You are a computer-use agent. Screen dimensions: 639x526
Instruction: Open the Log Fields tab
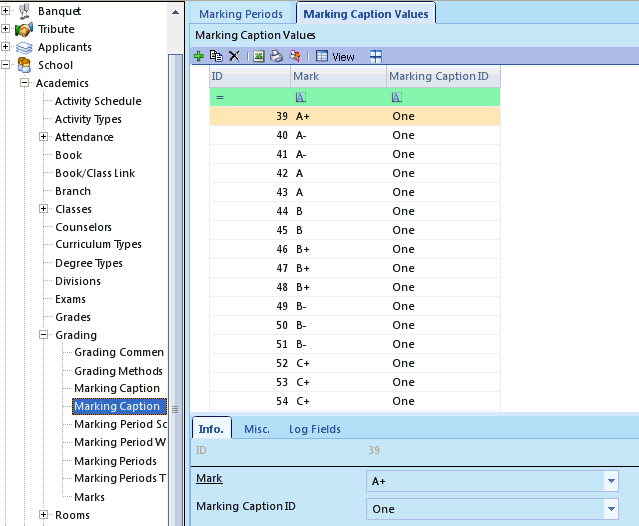click(x=315, y=429)
